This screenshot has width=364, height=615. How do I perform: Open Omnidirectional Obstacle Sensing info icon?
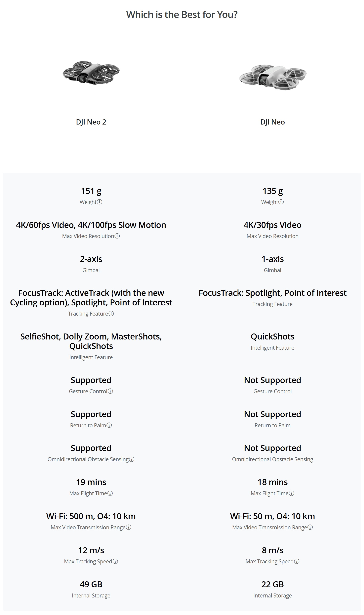132,459
